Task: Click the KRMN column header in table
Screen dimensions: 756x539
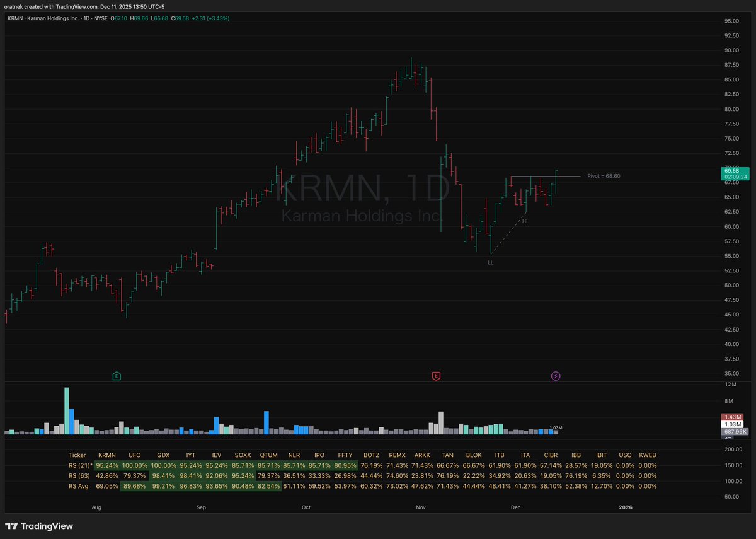Action: click(108, 455)
